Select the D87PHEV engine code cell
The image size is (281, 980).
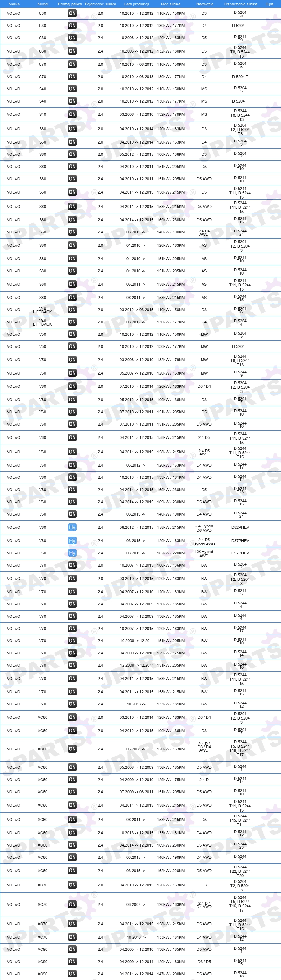(x=240, y=541)
